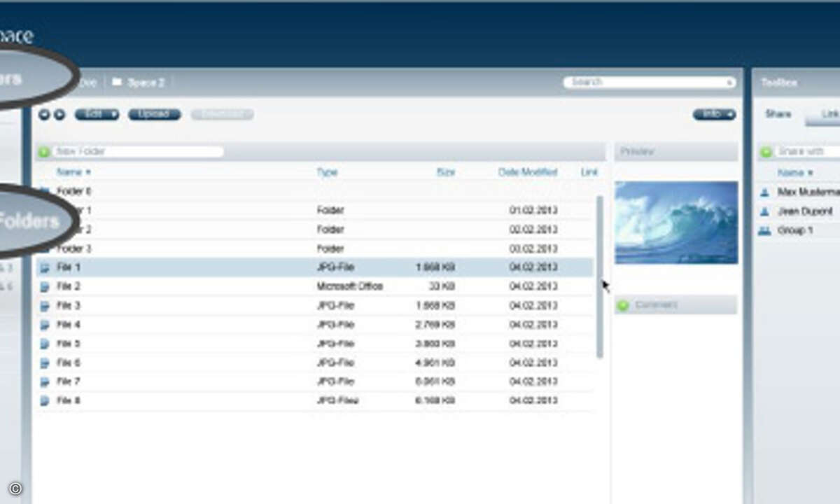This screenshot has height=504, width=840.
Task: Select Group 1 in share list
Action: tap(795, 230)
